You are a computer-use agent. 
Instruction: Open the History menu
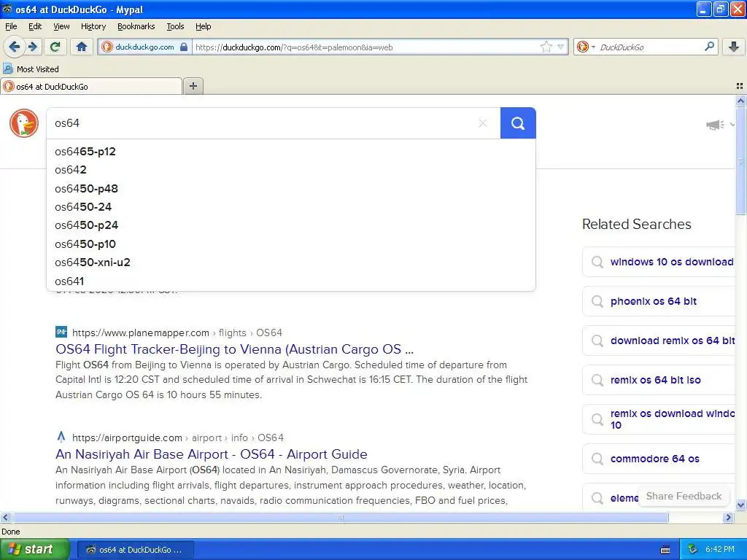(x=93, y=26)
